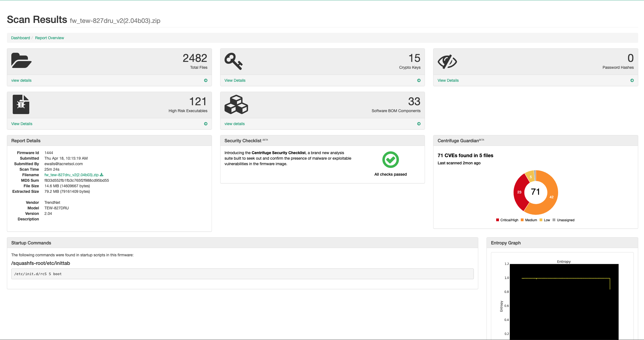Toggle Low legend entry in CVE chart

tap(545, 220)
